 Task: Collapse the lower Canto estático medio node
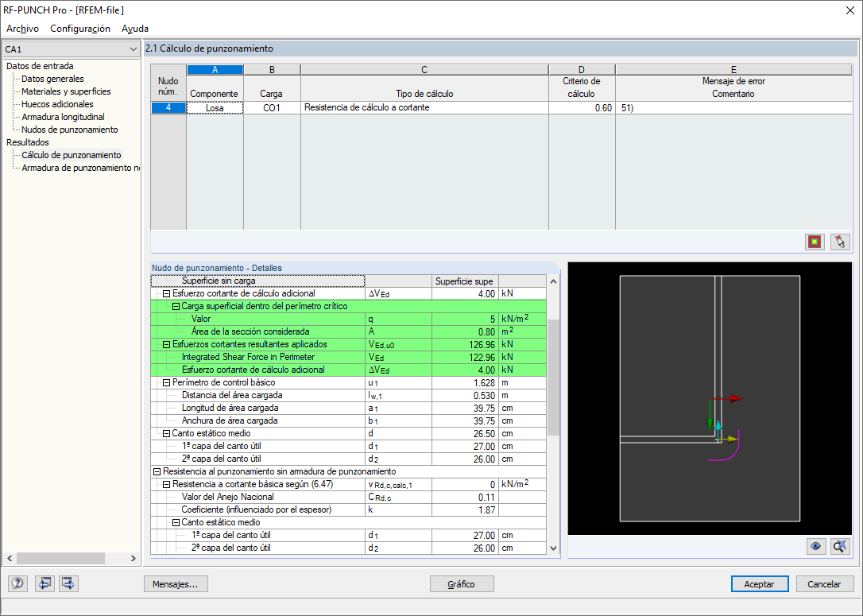coord(176,522)
